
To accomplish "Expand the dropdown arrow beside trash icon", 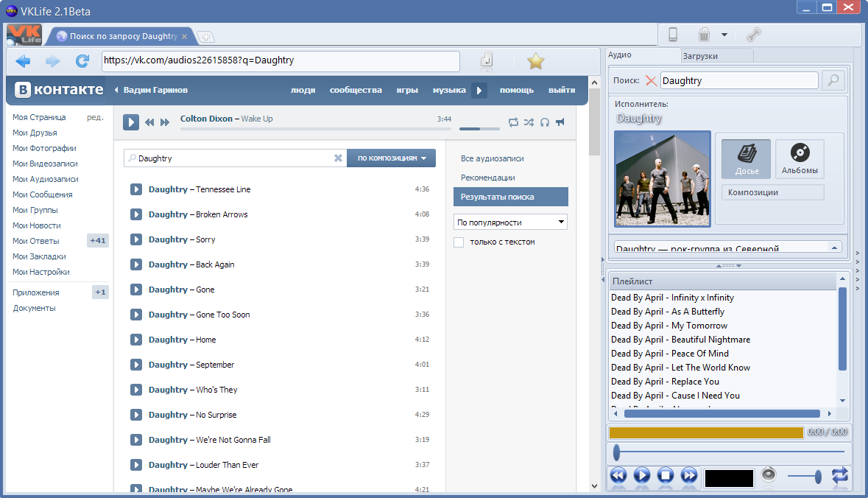I will 724,35.
